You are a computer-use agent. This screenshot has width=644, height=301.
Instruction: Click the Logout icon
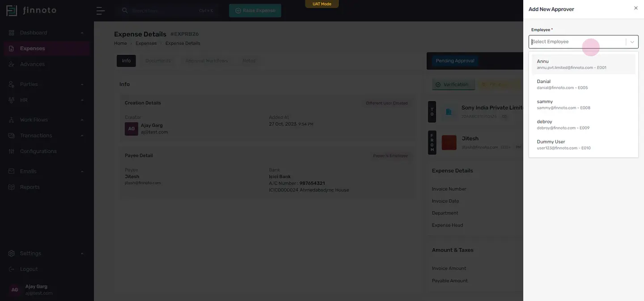[x=12, y=269]
